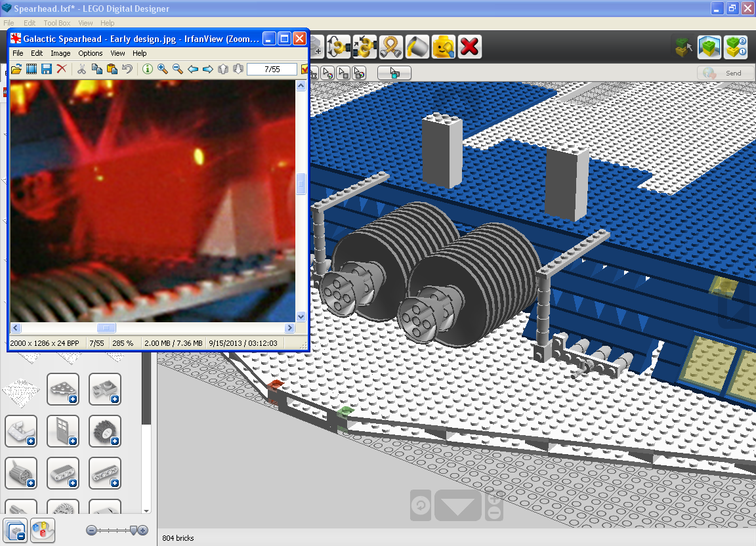Switch to View mode blue-framed brick icon
The width and height of the screenshot is (756, 546).
pyautogui.click(x=709, y=47)
